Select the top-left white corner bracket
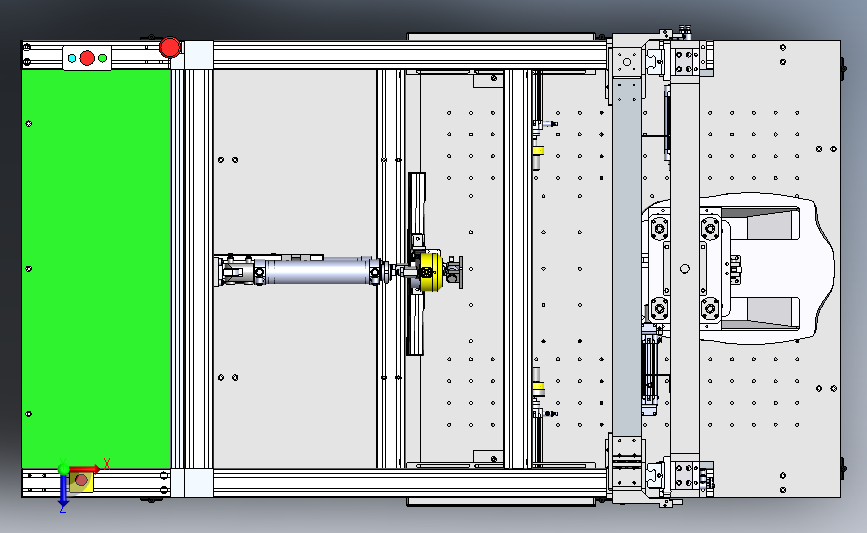Image resolution: width=867 pixels, height=533 pixels. pos(199,55)
